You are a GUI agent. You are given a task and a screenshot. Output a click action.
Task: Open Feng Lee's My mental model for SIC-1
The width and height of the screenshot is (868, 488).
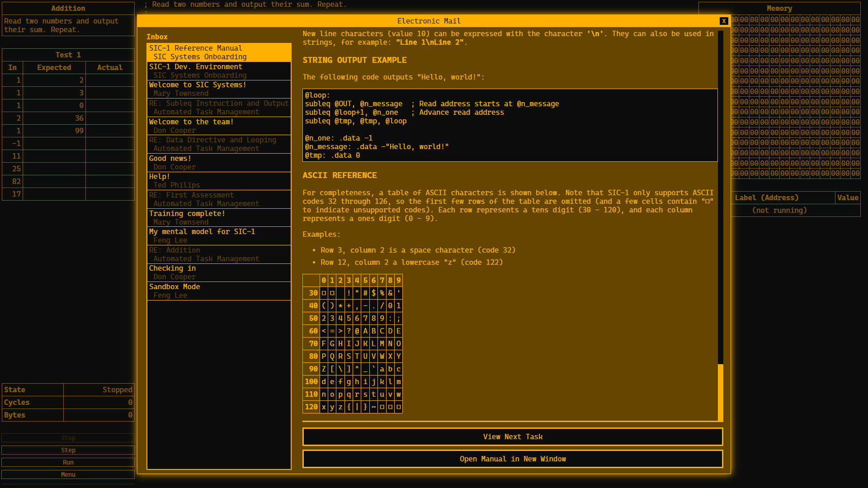[218, 235]
